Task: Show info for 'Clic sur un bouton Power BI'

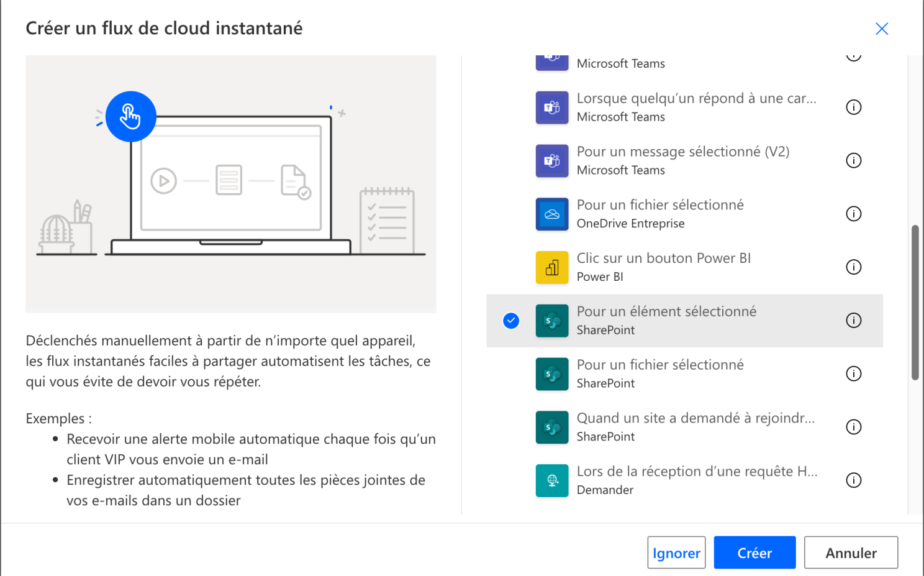Action: coord(854,267)
